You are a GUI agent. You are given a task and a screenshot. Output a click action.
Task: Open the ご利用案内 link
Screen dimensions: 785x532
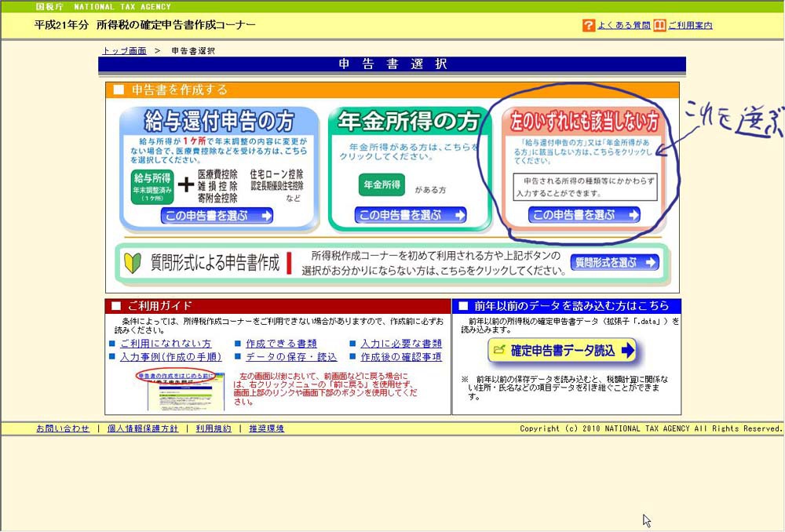coord(690,25)
